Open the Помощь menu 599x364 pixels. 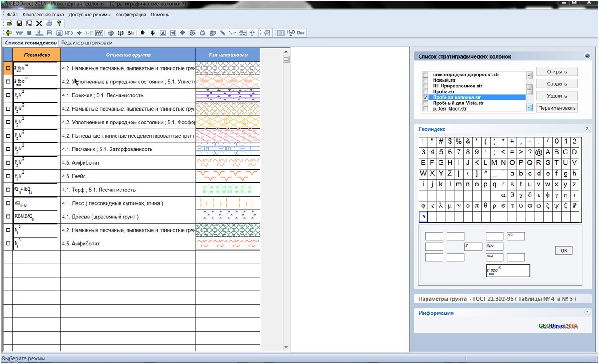[x=160, y=15]
